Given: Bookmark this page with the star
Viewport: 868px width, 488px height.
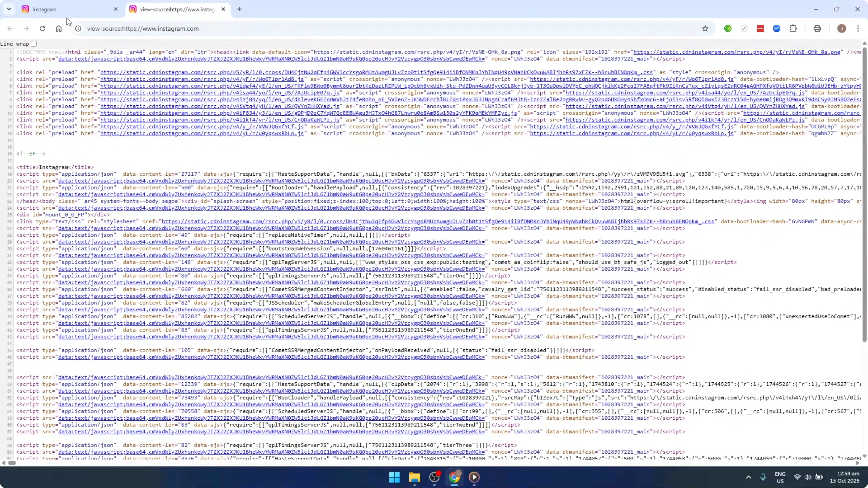Looking at the screenshot, I should pyautogui.click(x=705, y=29).
